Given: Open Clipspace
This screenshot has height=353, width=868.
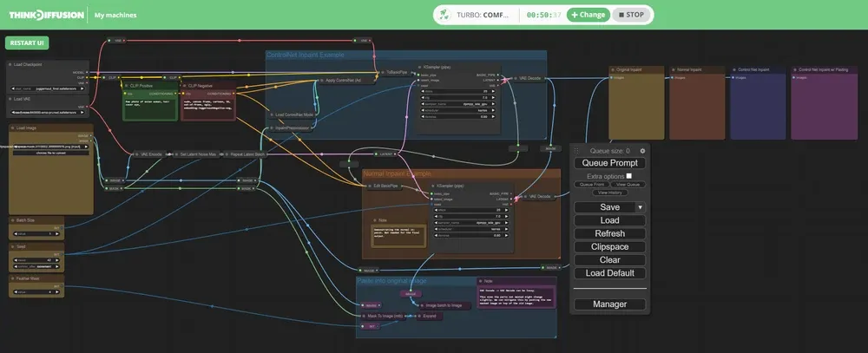Looking at the screenshot, I should coord(609,247).
